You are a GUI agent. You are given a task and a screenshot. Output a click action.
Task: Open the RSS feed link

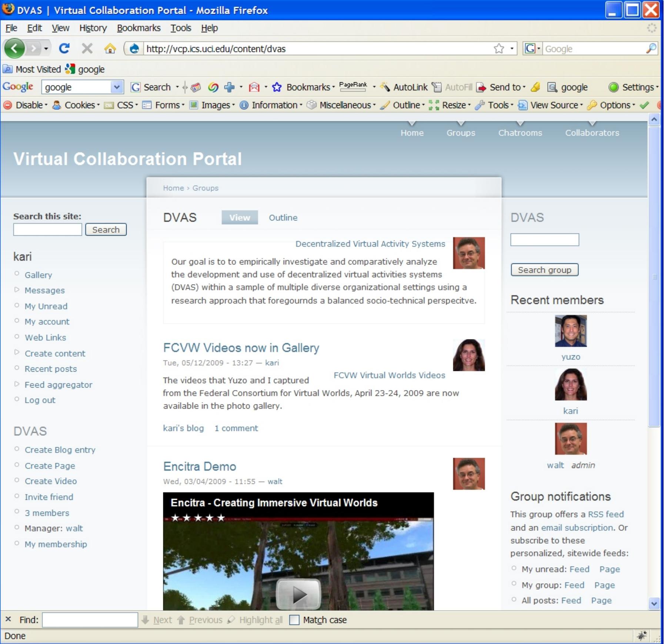606,514
